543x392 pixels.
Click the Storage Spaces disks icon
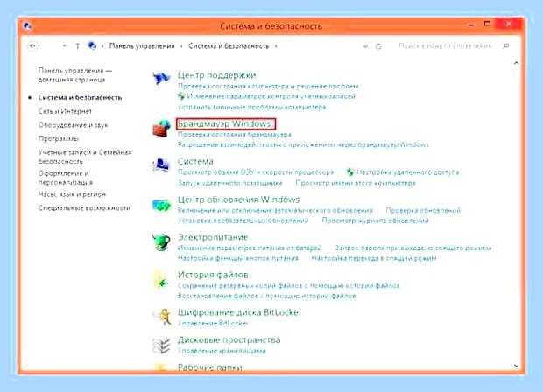click(x=162, y=345)
